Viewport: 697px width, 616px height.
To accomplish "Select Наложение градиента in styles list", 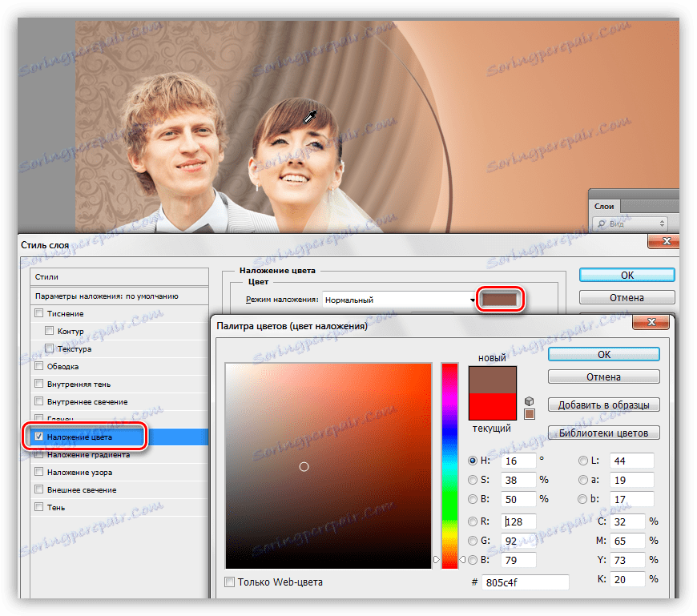I will [119, 455].
